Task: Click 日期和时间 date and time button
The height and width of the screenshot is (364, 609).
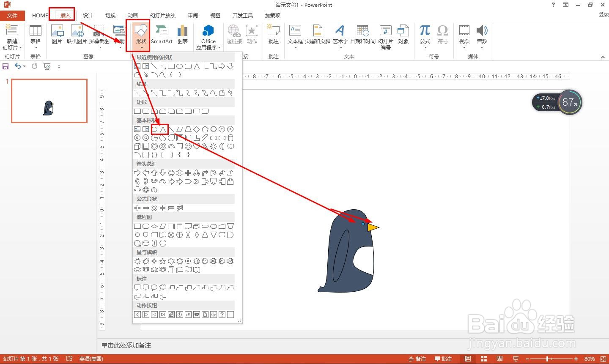Action: (363, 34)
